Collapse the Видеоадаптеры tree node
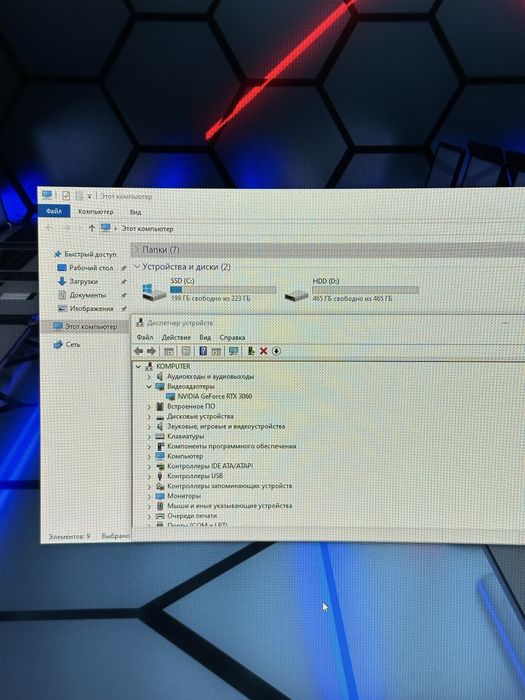Screen dimensions: 525x700 [x=149, y=387]
